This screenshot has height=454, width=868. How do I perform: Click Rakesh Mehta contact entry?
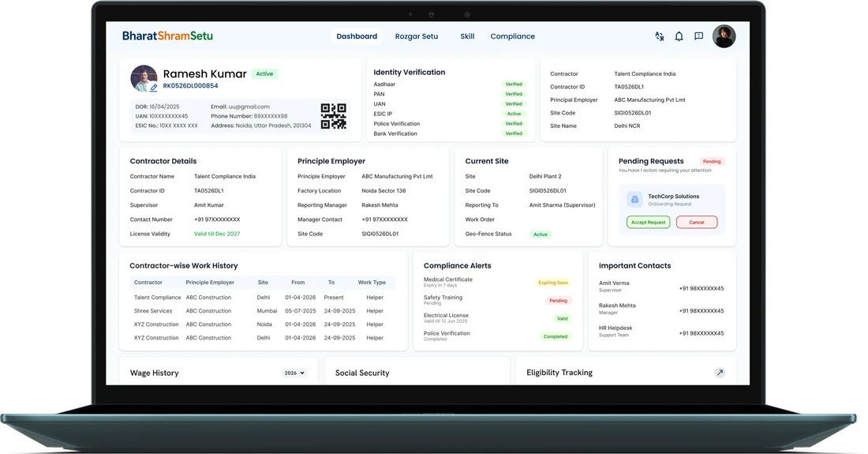(x=661, y=309)
